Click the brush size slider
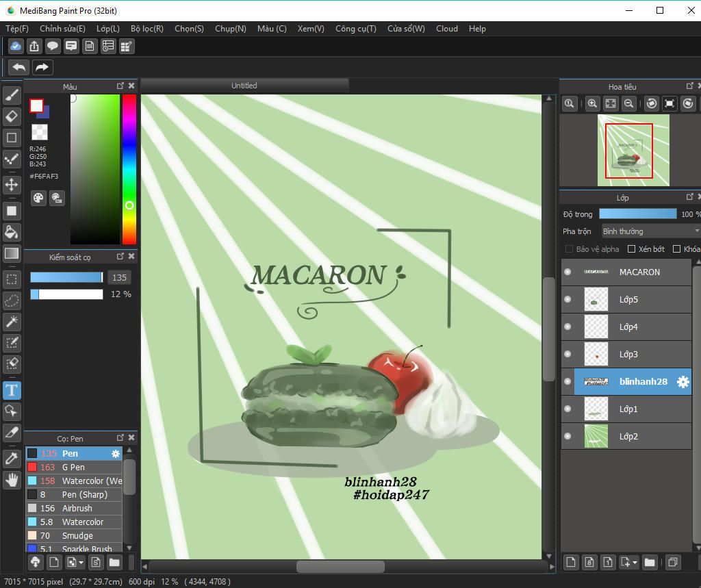 pos(66,277)
